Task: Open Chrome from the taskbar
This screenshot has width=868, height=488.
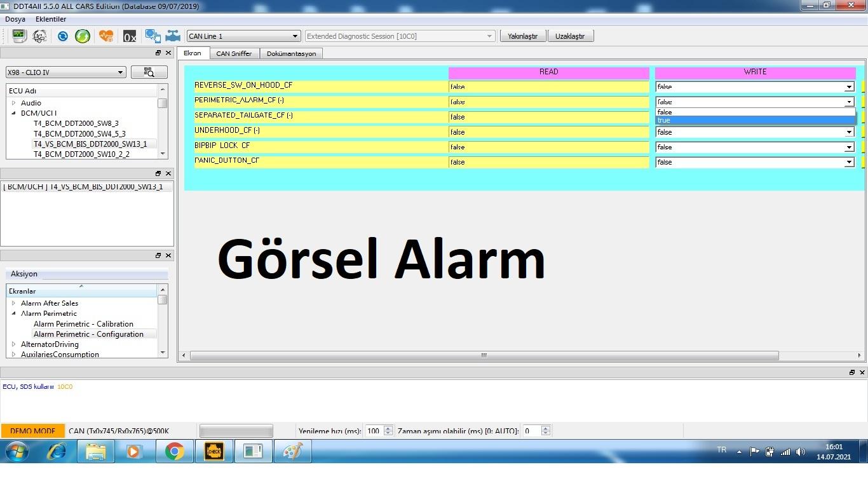Action: tap(174, 452)
